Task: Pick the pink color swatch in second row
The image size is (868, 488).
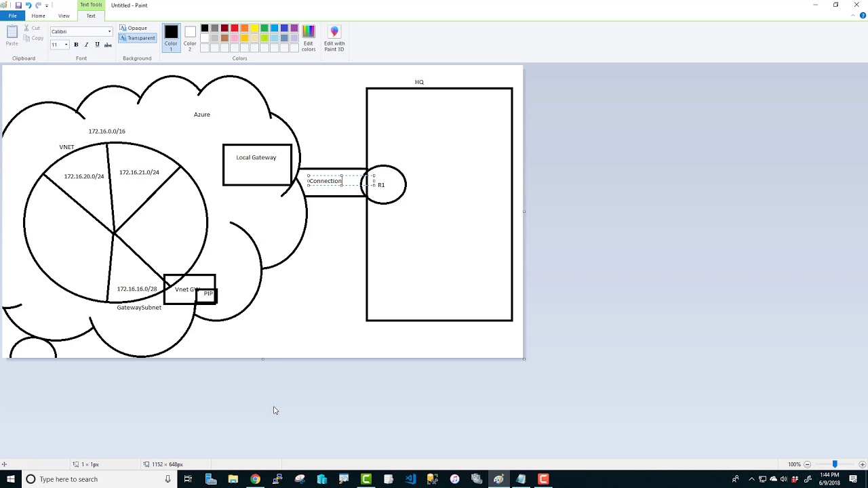Action: (235, 38)
